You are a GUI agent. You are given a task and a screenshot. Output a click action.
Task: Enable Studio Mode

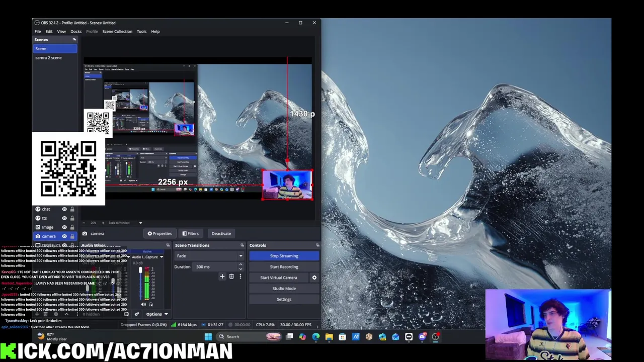(284, 289)
